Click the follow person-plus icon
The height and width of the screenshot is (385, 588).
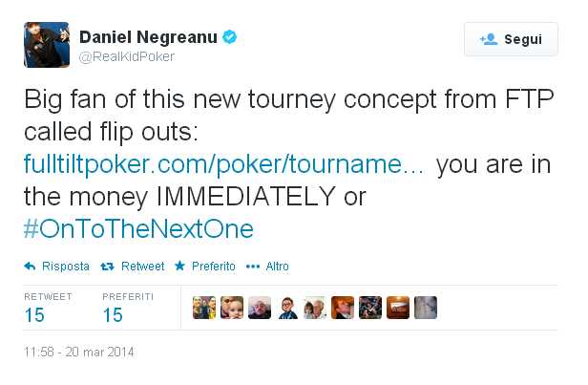point(489,39)
